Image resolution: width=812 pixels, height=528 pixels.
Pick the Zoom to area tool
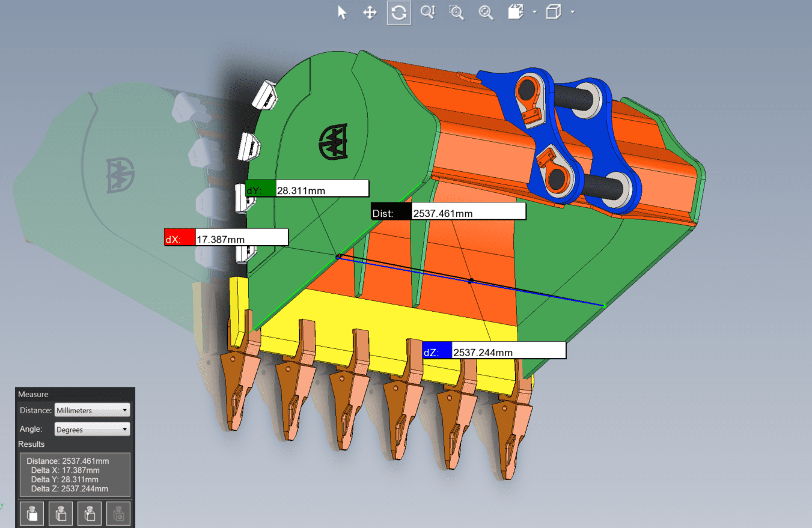[457, 13]
